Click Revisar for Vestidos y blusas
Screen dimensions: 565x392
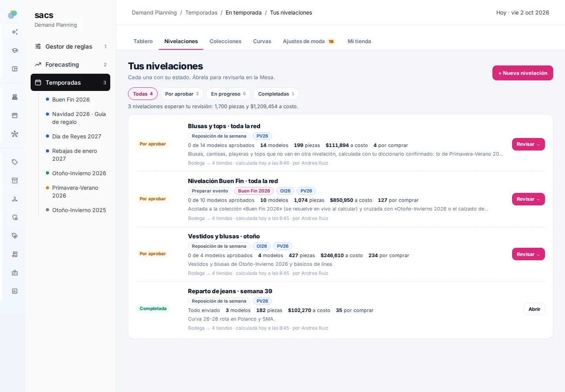coord(528,254)
